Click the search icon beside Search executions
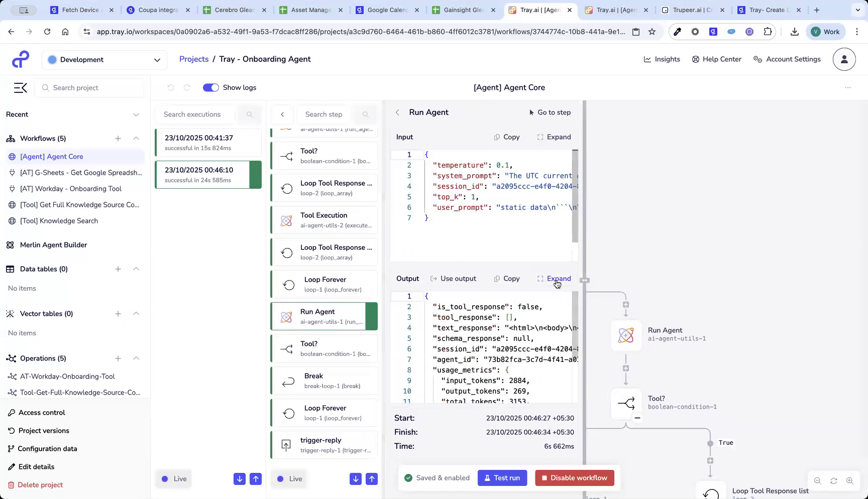The image size is (868, 499). (x=250, y=114)
